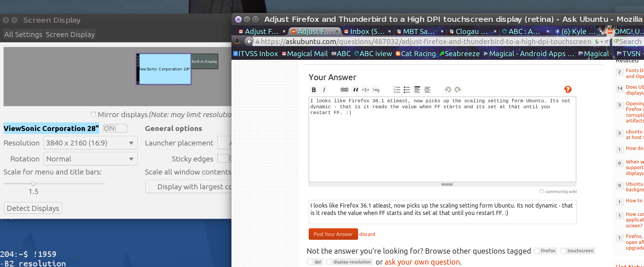
Task: Toggle Sticky edges switch
Action: click(x=224, y=158)
